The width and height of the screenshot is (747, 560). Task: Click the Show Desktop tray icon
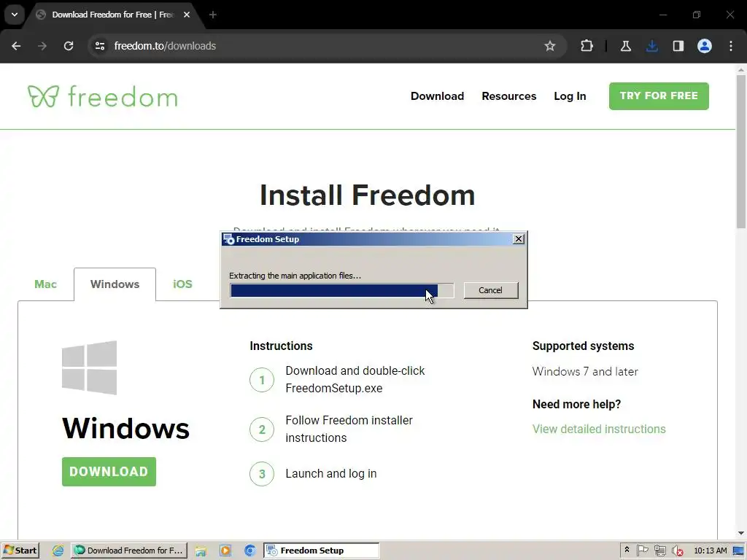738,551
